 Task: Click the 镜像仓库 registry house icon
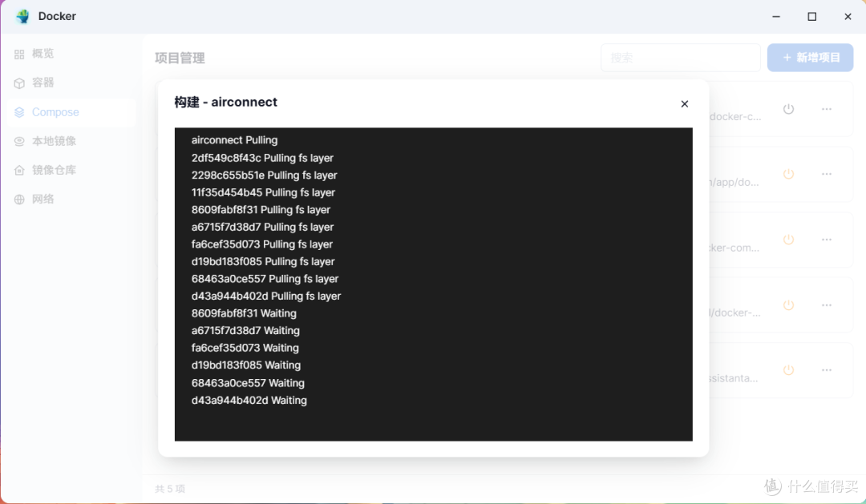pos(19,171)
